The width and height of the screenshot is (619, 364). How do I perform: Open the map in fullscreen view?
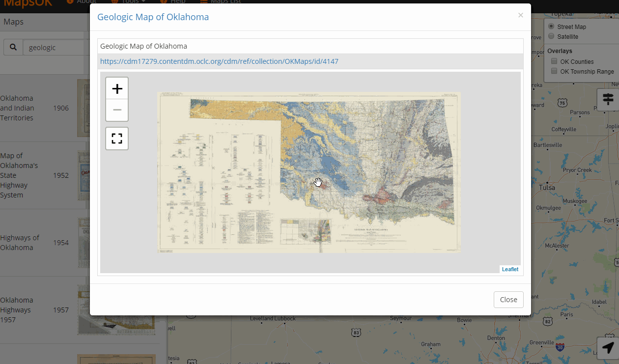click(117, 138)
